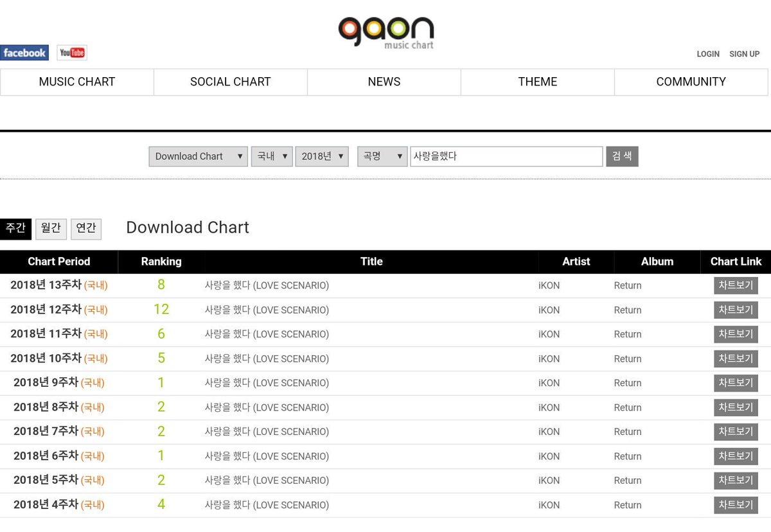This screenshot has height=532, width=771.
Task: Open the SOCIAL CHART menu
Action: (x=231, y=82)
